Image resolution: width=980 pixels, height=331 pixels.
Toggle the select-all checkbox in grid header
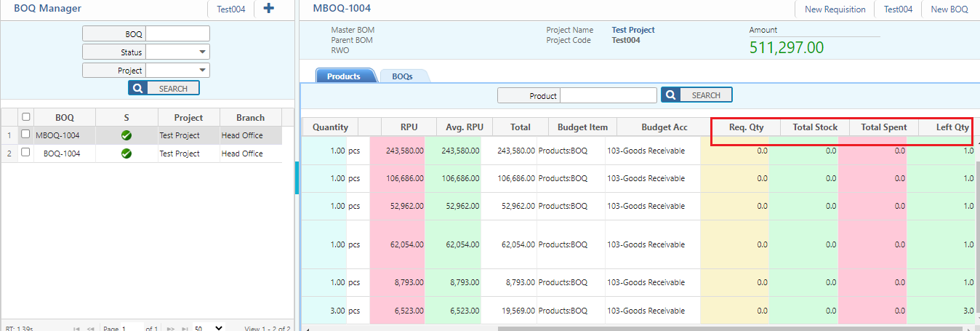coord(26,117)
